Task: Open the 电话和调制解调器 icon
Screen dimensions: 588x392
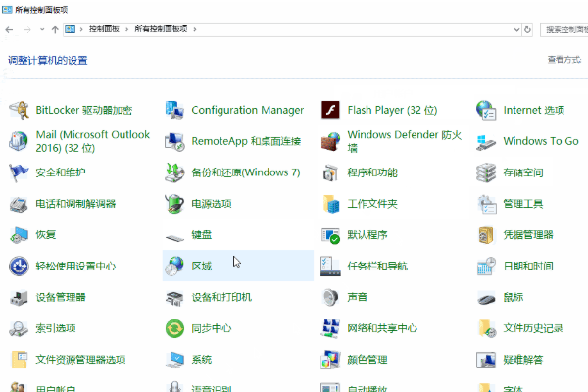Action: [19, 204]
